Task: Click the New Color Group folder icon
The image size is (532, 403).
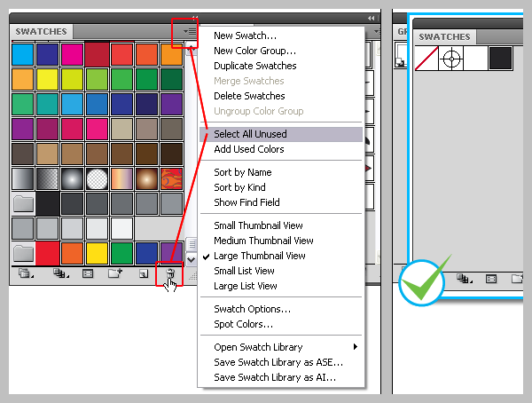Action: (115, 273)
